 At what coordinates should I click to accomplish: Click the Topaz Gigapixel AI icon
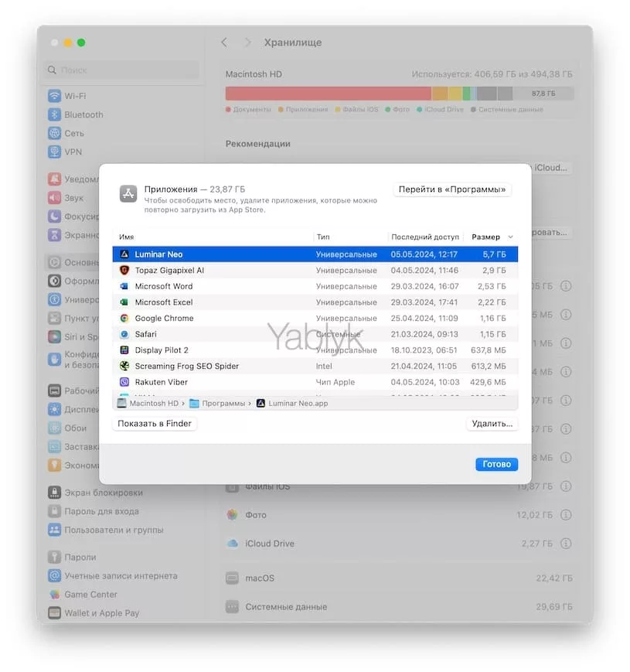click(x=124, y=271)
